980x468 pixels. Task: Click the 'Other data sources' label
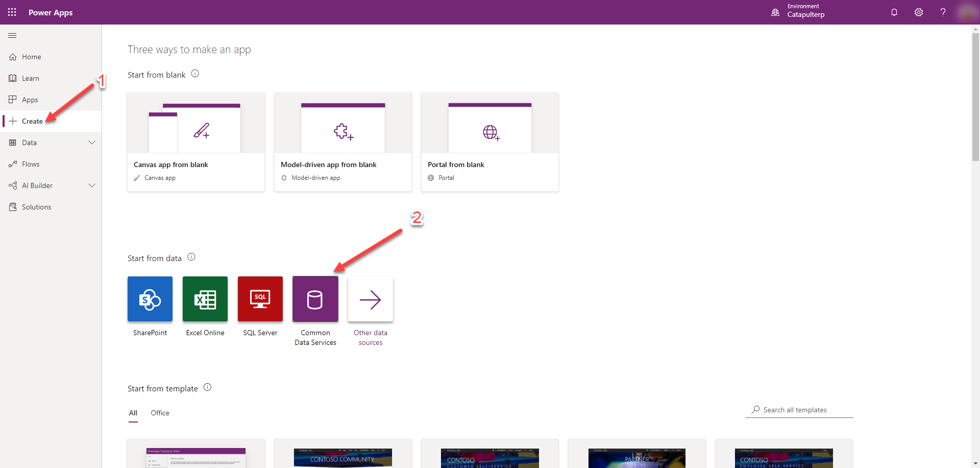[371, 338]
